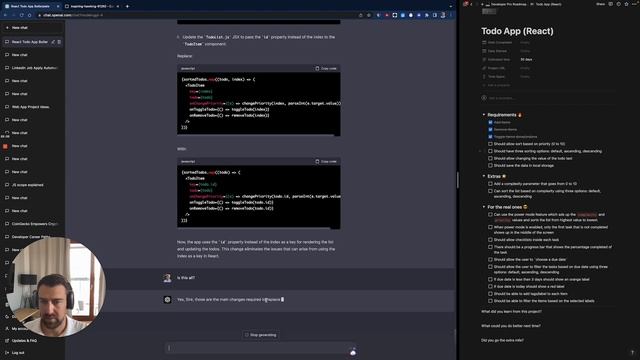Click the ChatGPT conversation scrollbar
Viewport: 640px width, 360px height.
click(455, 336)
